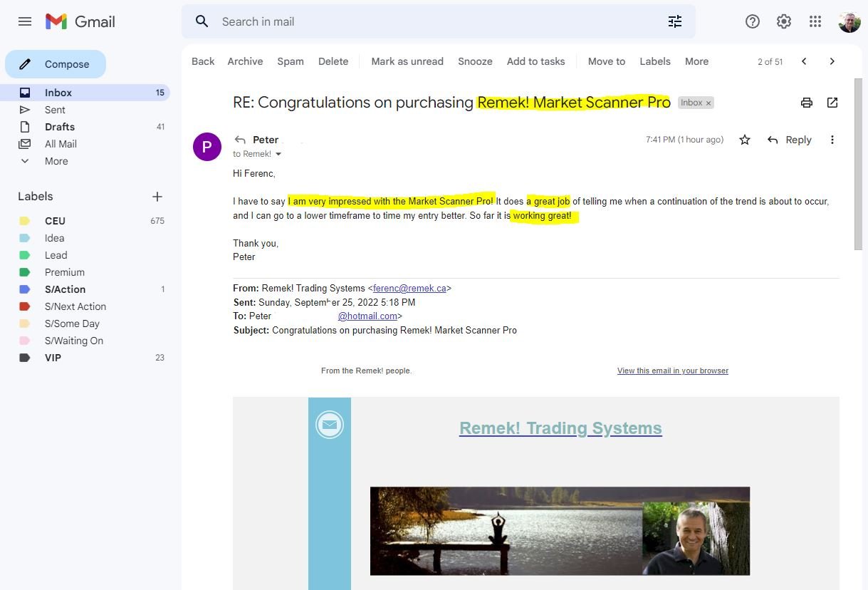Open the message three-dot More menu
This screenshot has width=868, height=590.
(x=832, y=140)
